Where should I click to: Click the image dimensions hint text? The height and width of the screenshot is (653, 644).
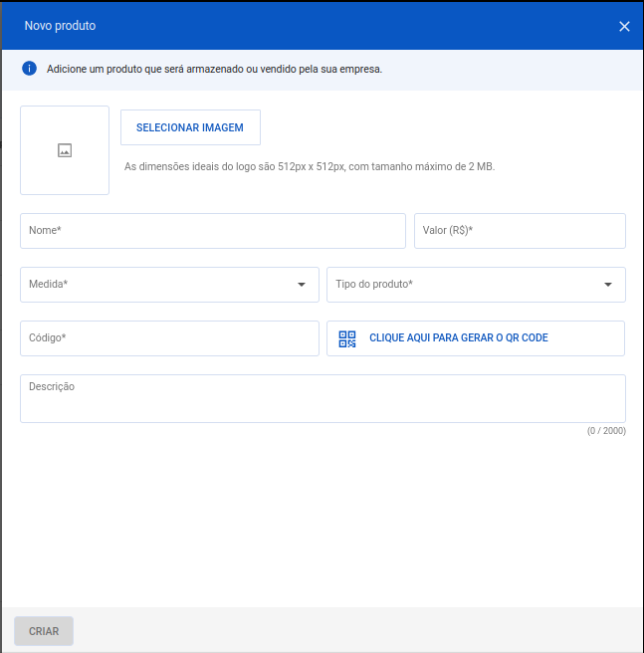[x=309, y=166]
